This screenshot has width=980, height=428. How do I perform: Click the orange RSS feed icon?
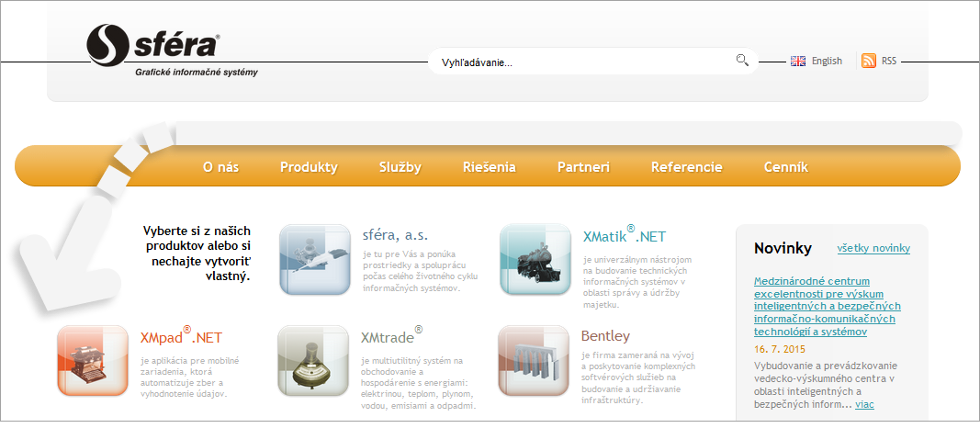coord(869,61)
